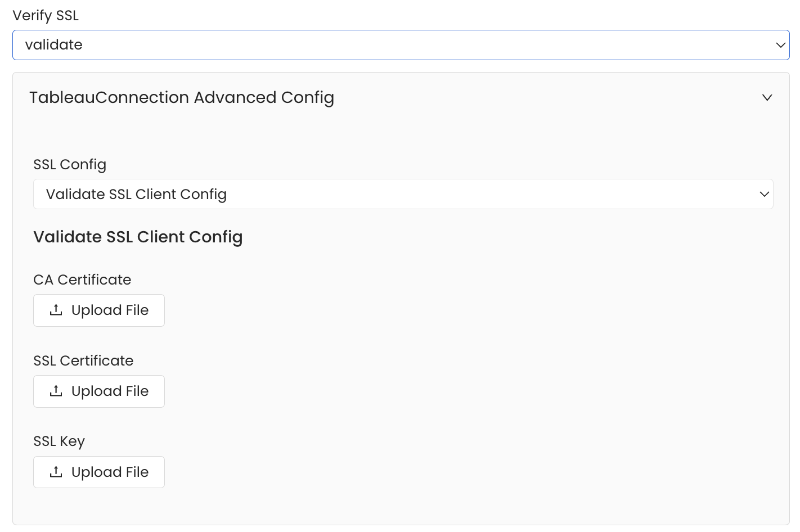Screen dimensions: 800x532
Task: Upload an SSL Key file
Action: [99, 472]
